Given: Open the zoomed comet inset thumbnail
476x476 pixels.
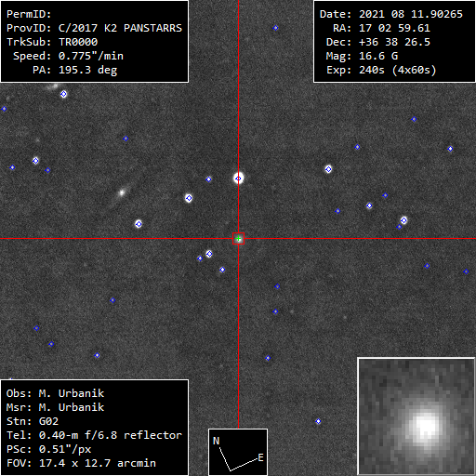Looking at the screenshot, I should pos(416,416).
